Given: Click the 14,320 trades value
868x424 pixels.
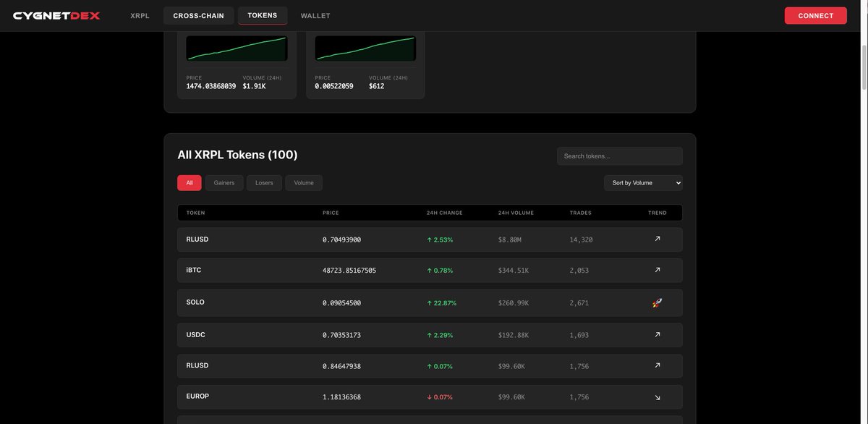Looking at the screenshot, I should pos(581,239).
